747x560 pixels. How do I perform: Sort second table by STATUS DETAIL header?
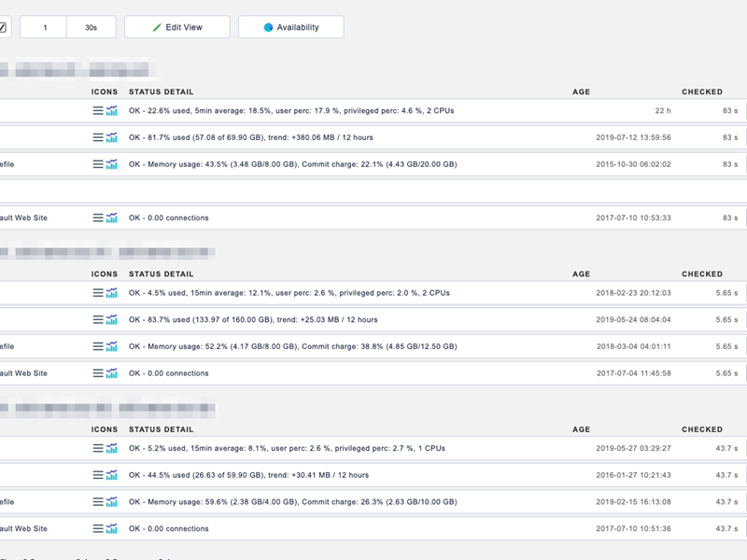161,274
